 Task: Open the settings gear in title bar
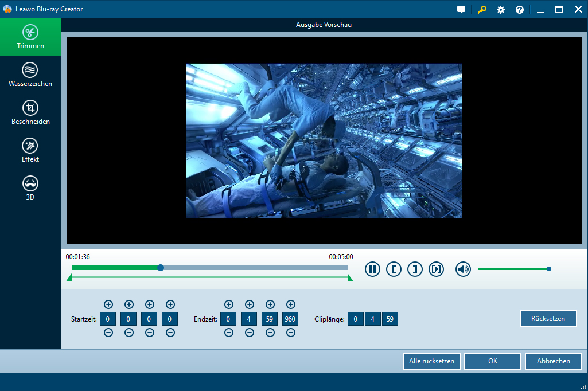click(x=500, y=10)
